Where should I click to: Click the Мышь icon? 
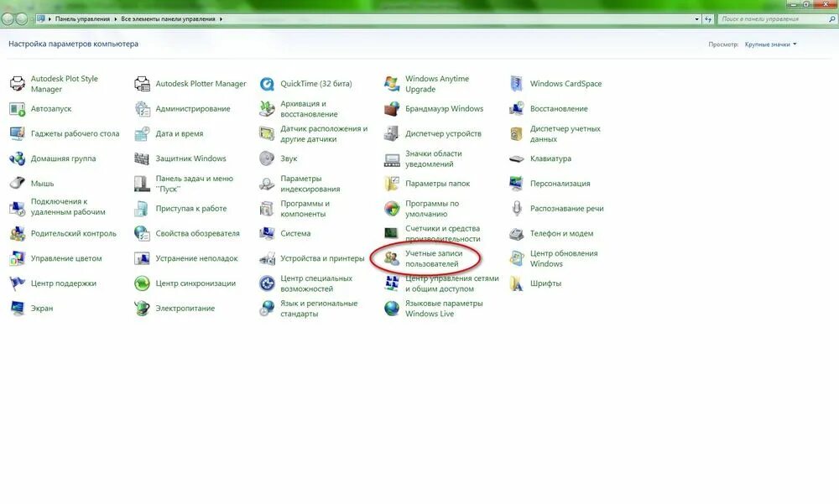coord(17,184)
